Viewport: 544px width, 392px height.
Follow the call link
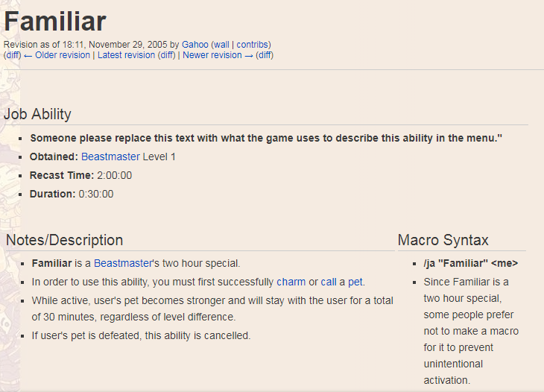[329, 282]
